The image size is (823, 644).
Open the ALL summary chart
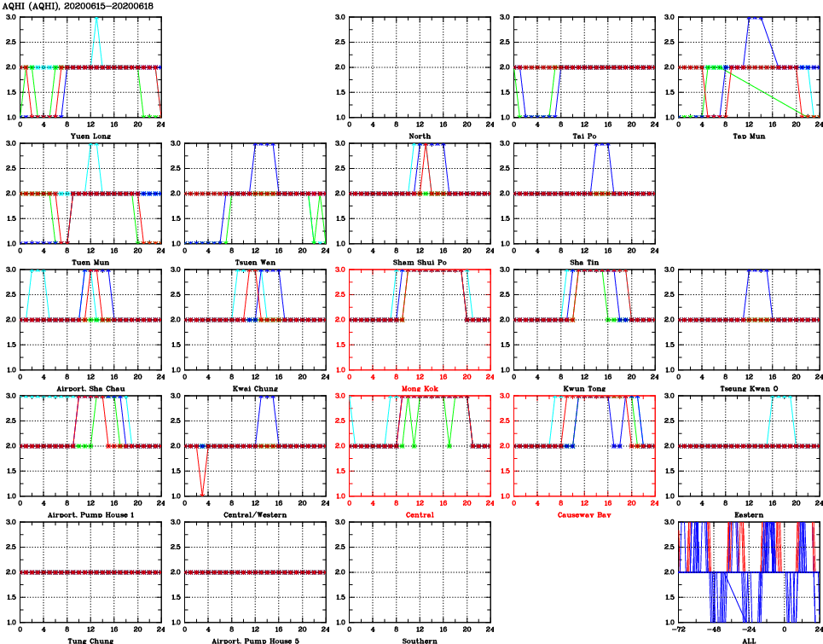(x=748, y=571)
